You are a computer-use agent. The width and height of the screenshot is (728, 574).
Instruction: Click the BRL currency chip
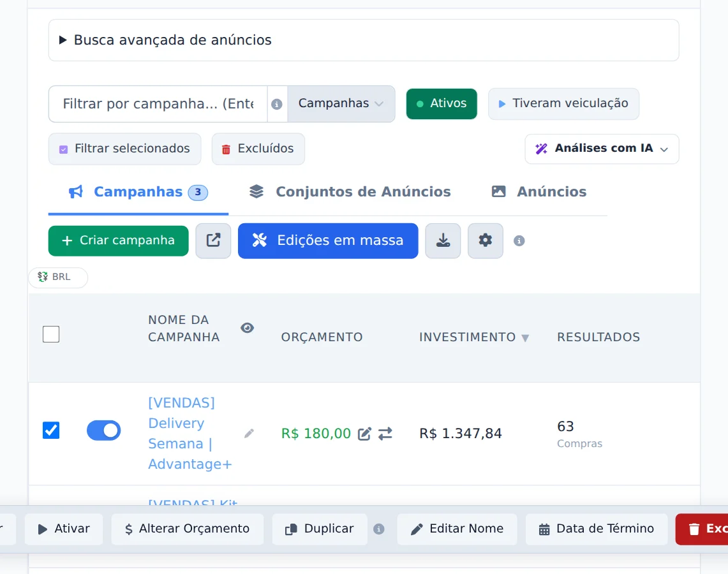click(x=58, y=277)
